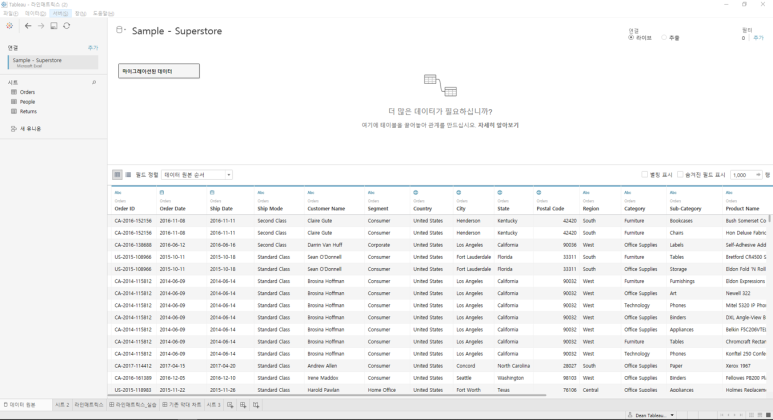This screenshot has height=420, width=773.
Task: Switch to the 시트 3 tab
Action: [x=213, y=405]
